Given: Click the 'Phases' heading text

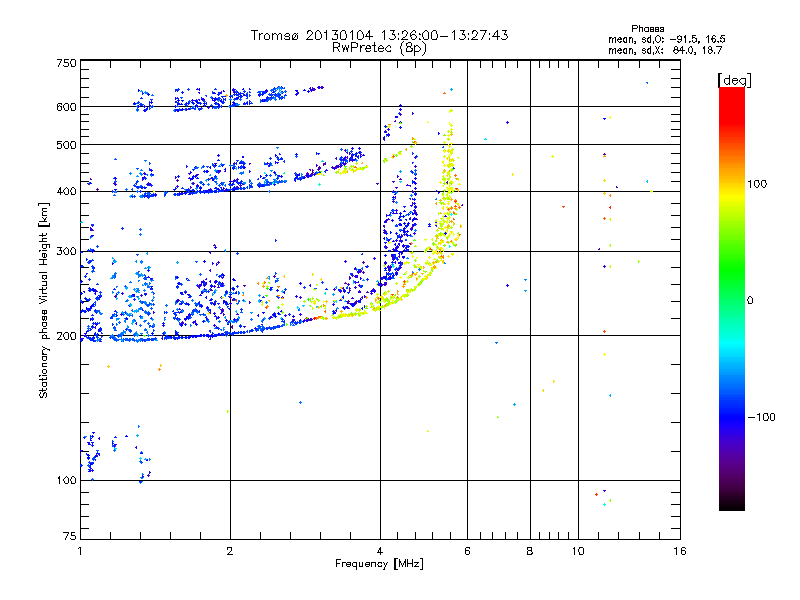Looking at the screenshot, I should [x=647, y=29].
